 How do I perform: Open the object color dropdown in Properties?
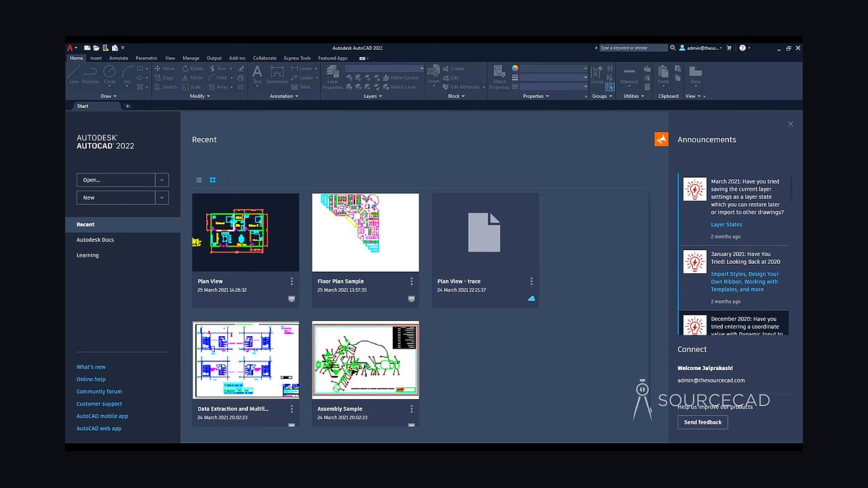coord(555,69)
